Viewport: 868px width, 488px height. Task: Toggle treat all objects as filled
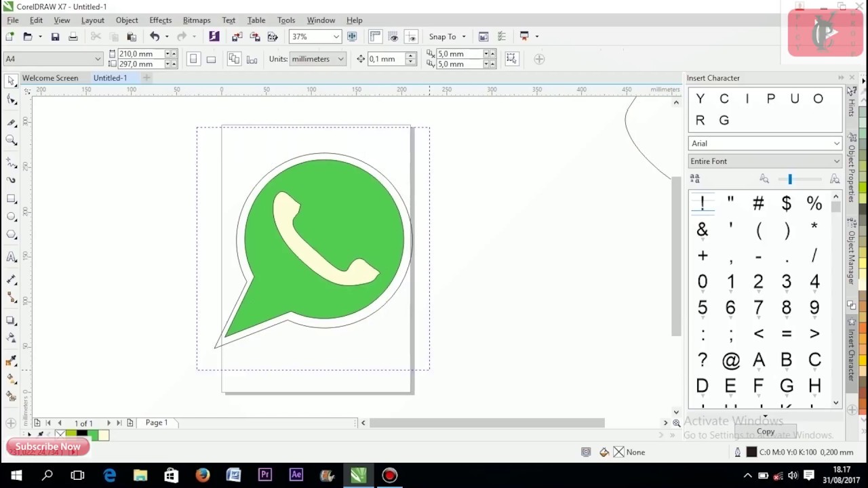[512, 59]
